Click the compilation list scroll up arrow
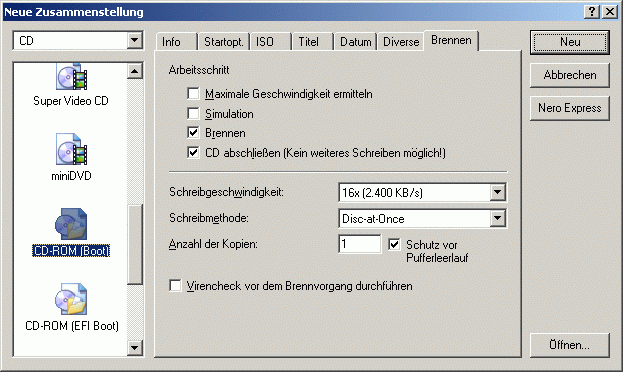The image size is (623, 372). [135, 71]
